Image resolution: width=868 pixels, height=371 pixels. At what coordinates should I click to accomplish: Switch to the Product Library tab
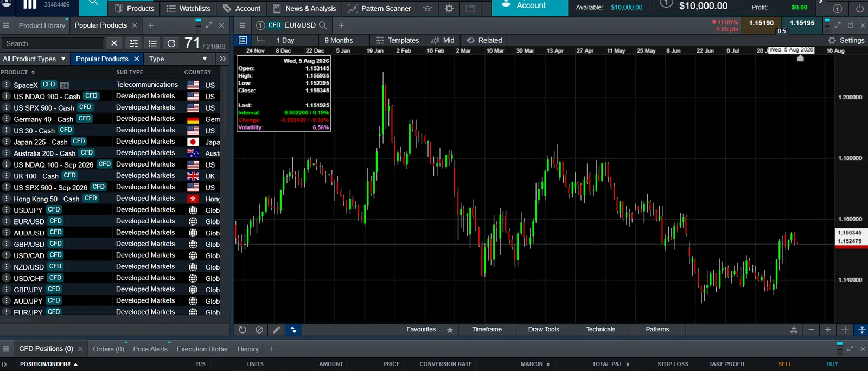(42, 25)
